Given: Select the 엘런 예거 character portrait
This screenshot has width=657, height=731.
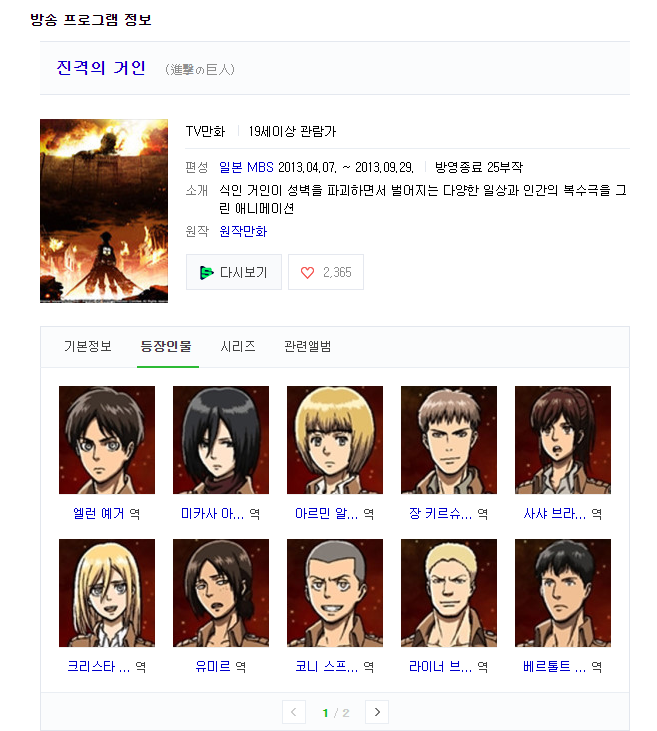Looking at the screenshot, I should [x=107, y=440].
